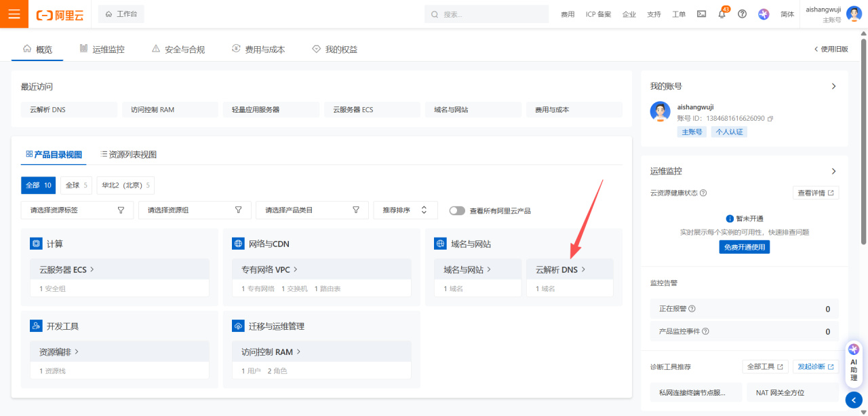Viewport: 868px width, 416px height.
Task: Open the 推荐排序 sort dropdown
Action: [406, 210]
